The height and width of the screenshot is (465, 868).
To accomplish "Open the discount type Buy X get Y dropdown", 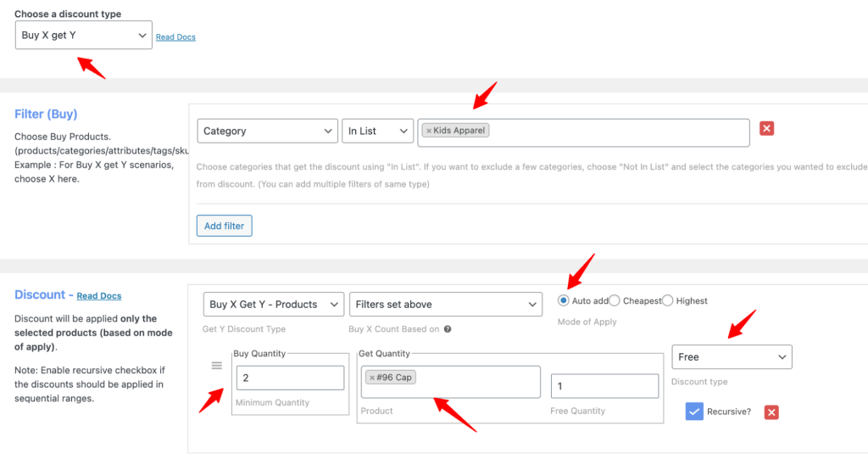I will pyautogui.click(x=84, y=36).
